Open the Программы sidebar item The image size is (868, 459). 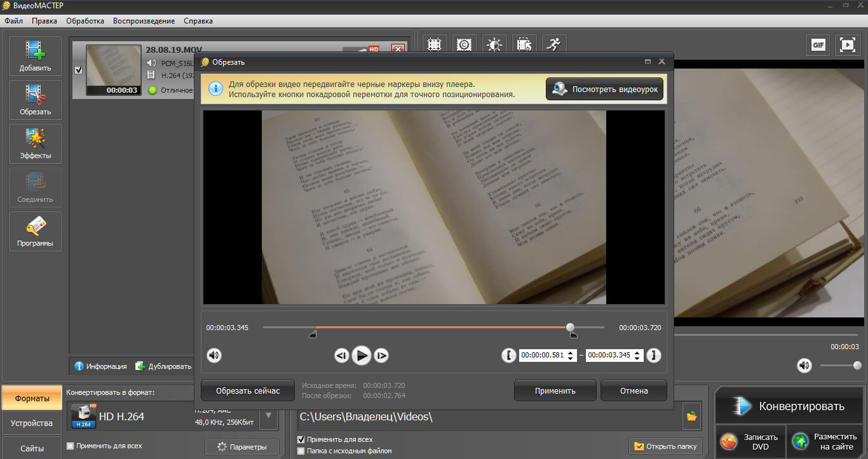click(35, 231)
